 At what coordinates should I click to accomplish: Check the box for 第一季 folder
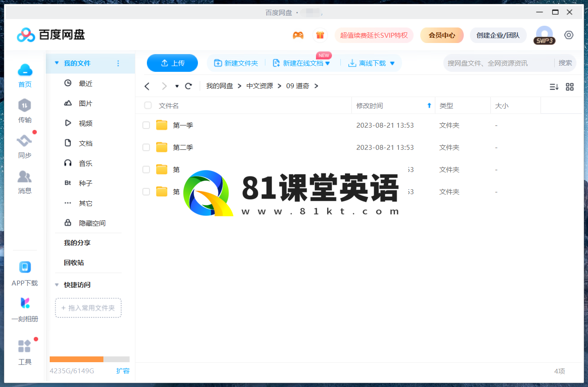click(x=146, y=125)
